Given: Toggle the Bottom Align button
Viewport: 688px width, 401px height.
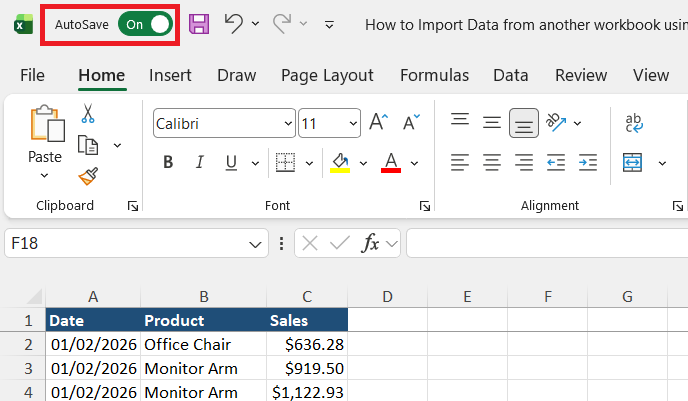Looking at the screenshot, I should pos(524,123).
